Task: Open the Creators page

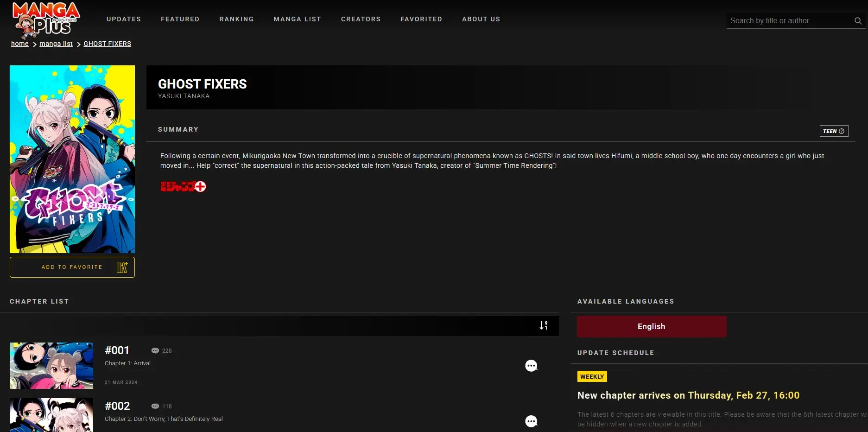Action: point(361,19)
